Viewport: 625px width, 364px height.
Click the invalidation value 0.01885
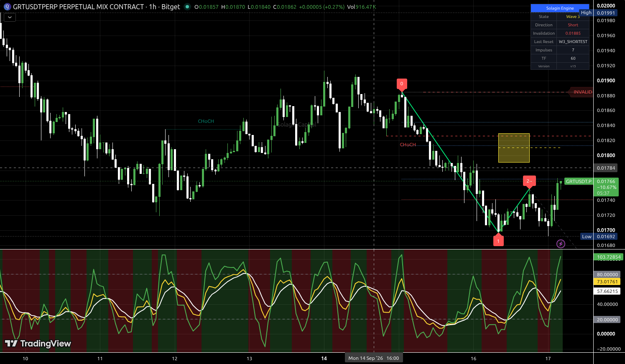pyautogui.click(x=573, y=33)
